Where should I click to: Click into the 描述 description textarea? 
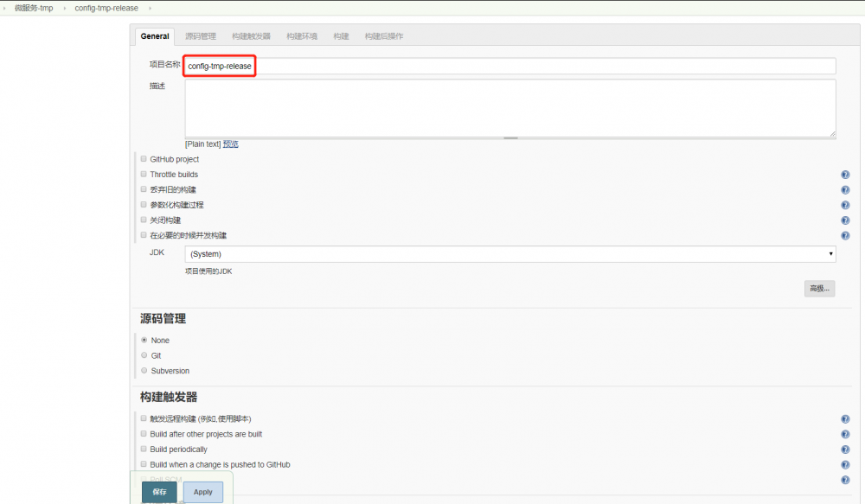coord(510,108)
